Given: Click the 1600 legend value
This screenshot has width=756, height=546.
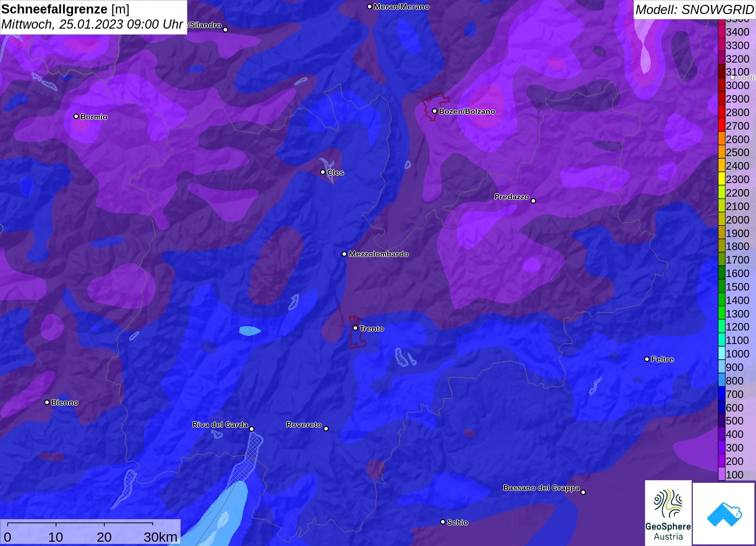Looking at the screenshot, I should pos(738,273).
